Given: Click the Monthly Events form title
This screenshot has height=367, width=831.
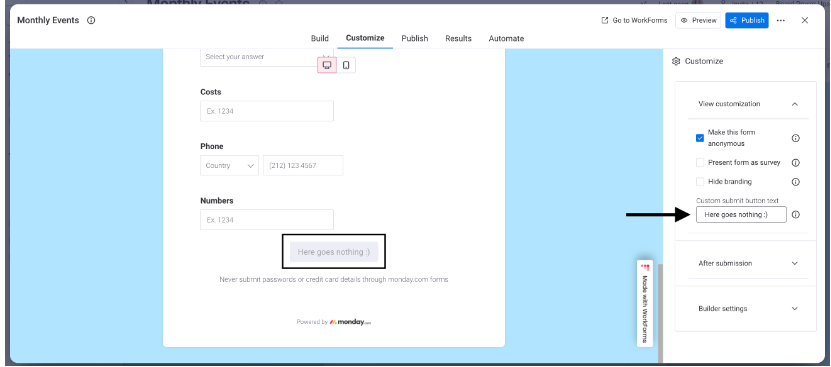Looking at the screenshot, I should point(48,21).
